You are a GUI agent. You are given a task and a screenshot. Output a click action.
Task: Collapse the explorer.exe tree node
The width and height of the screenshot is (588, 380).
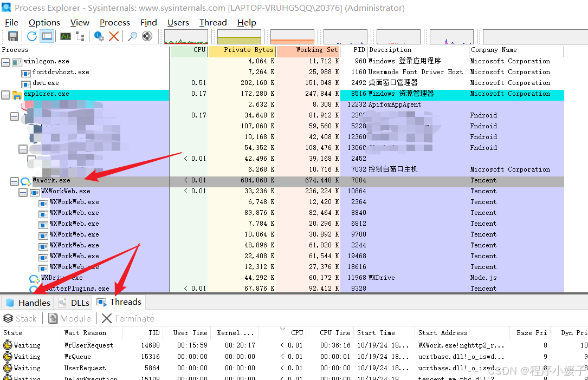pyautogui.click(x=5, y=95)
